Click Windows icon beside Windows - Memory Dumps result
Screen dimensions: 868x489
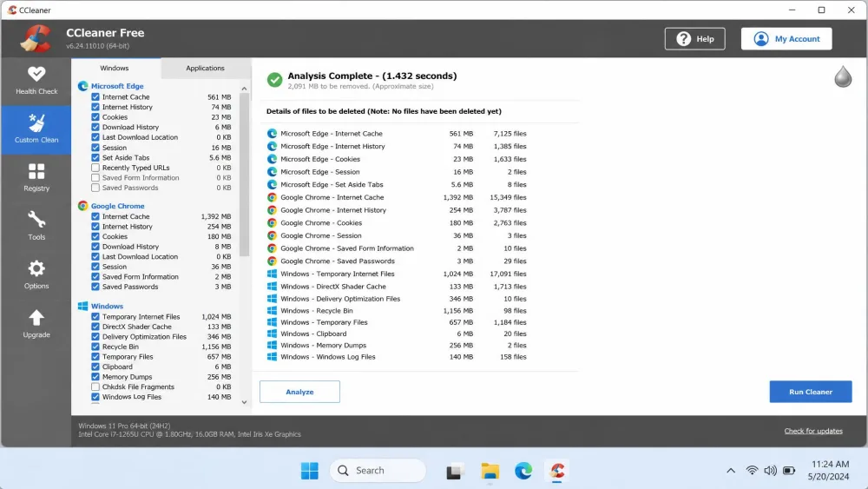pyautogui.click(x=272, y=345)
